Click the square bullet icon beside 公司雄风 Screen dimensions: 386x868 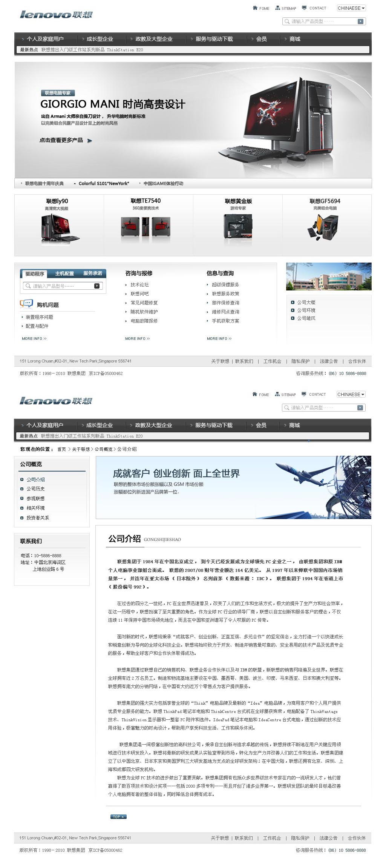pos(293,318)
